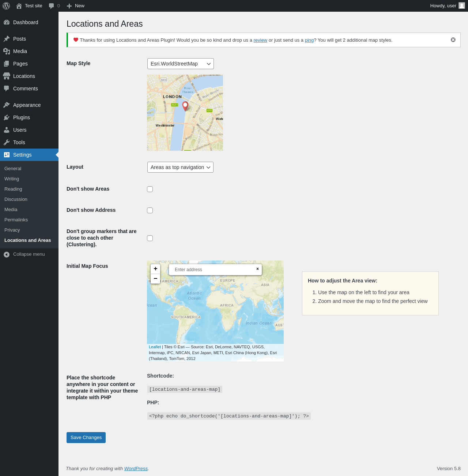
Task: Click the Appearance paintbrush icon
Action: pos(7,105)
